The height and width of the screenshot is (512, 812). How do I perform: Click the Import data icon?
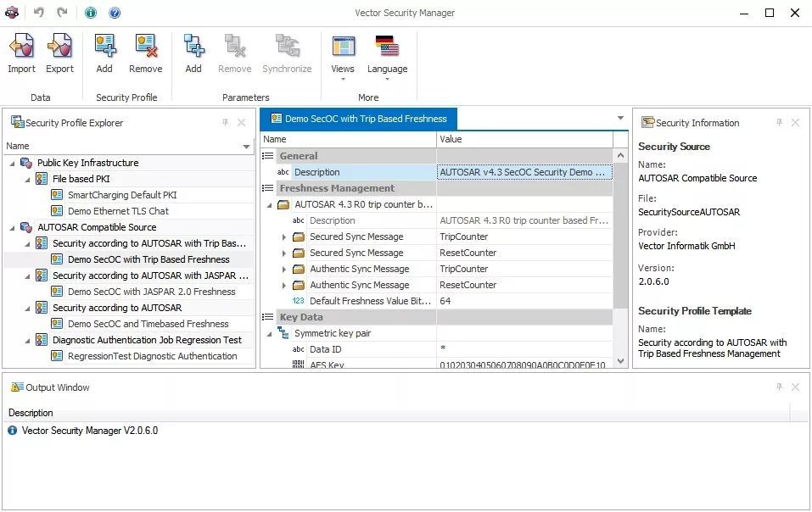point(21,46)
